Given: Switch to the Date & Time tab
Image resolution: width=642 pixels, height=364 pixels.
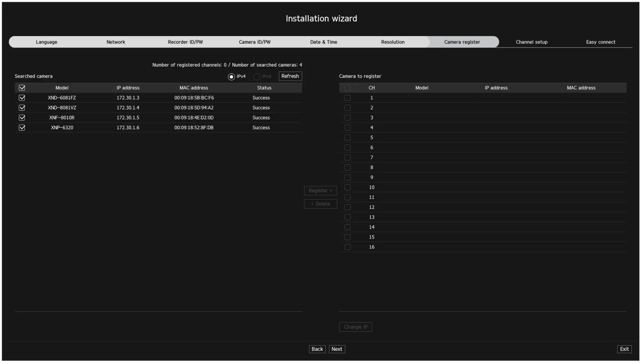Looking at the screenshot, I should click(324, 42).
